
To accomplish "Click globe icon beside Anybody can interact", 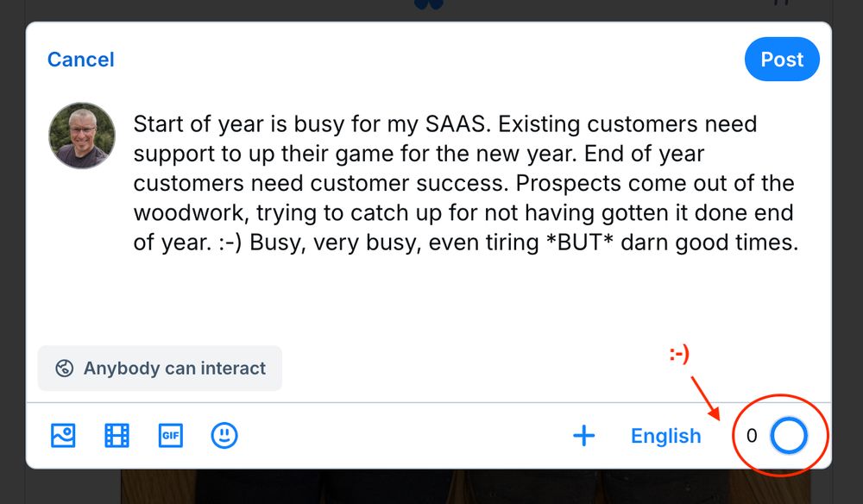I will (x=65, y=369).
